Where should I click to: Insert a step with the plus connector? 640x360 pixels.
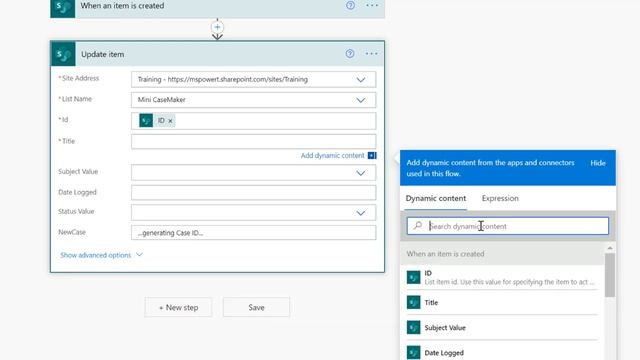[217, 27]
